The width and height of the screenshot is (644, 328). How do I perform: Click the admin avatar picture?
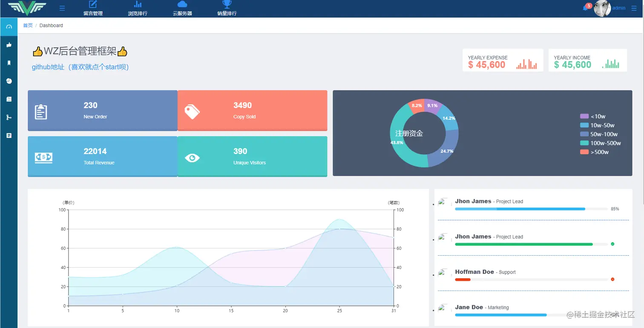(x=602, y=9)
